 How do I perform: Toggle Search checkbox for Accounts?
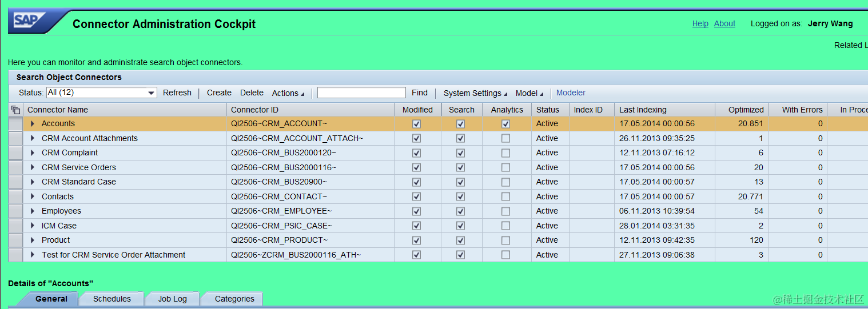pyautogui.click(x=460, y=124)
